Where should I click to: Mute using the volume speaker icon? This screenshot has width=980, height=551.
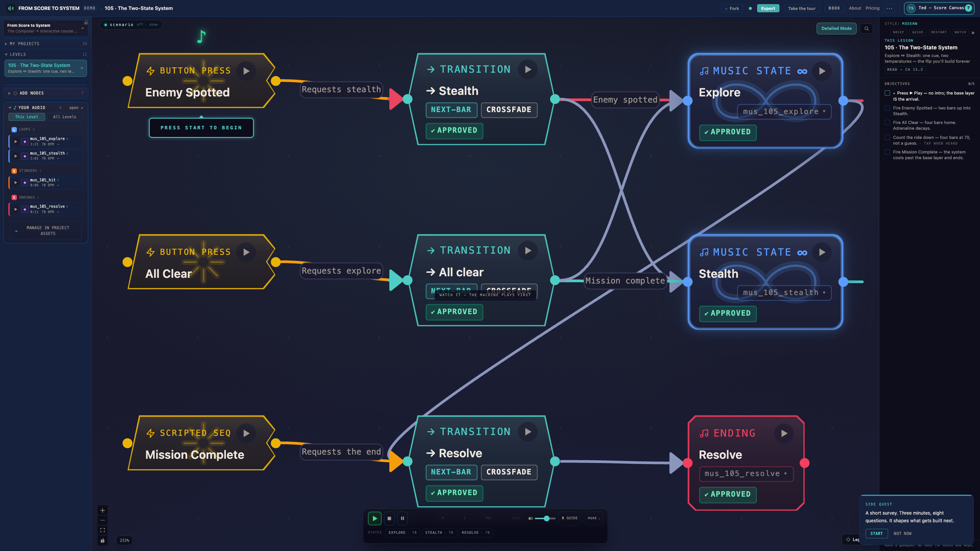(x=531, y=518)
